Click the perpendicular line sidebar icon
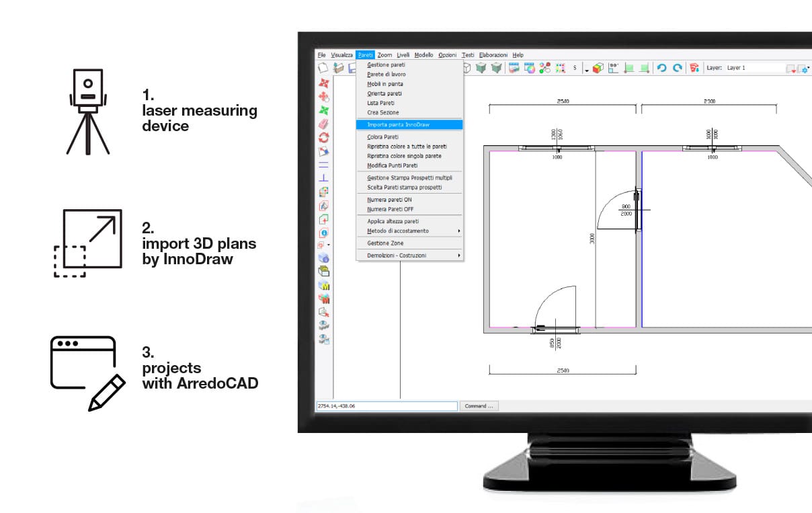 [323, 177]
